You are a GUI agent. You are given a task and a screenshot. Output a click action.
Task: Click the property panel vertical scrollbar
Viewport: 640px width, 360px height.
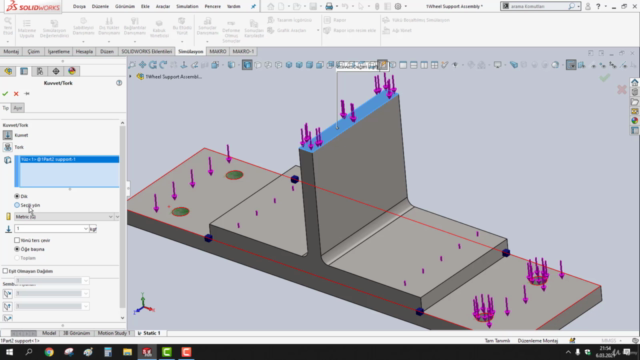(122, 216)
